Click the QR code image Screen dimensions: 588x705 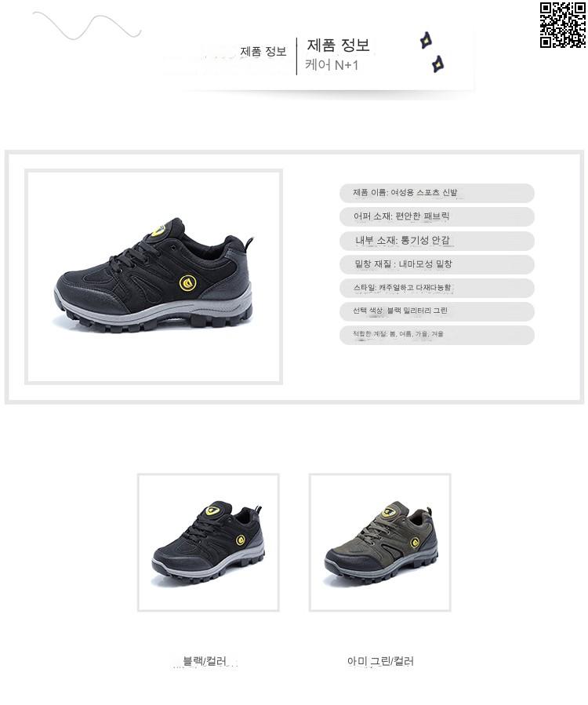562,25
